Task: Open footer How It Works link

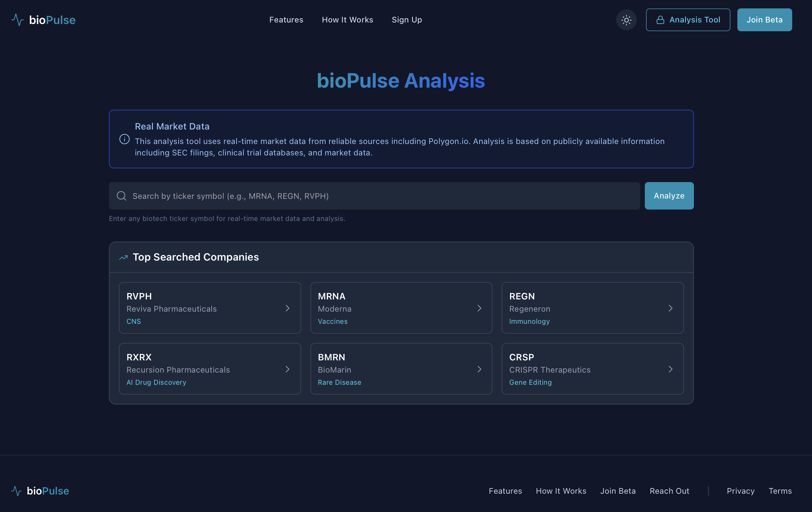Action: pyautogui.click(x=561, y=491)
